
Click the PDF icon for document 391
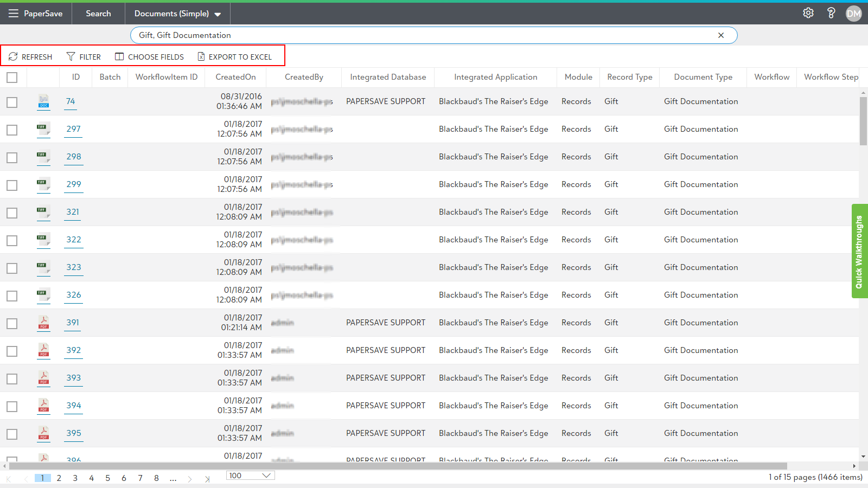click(x=43, y=323)
